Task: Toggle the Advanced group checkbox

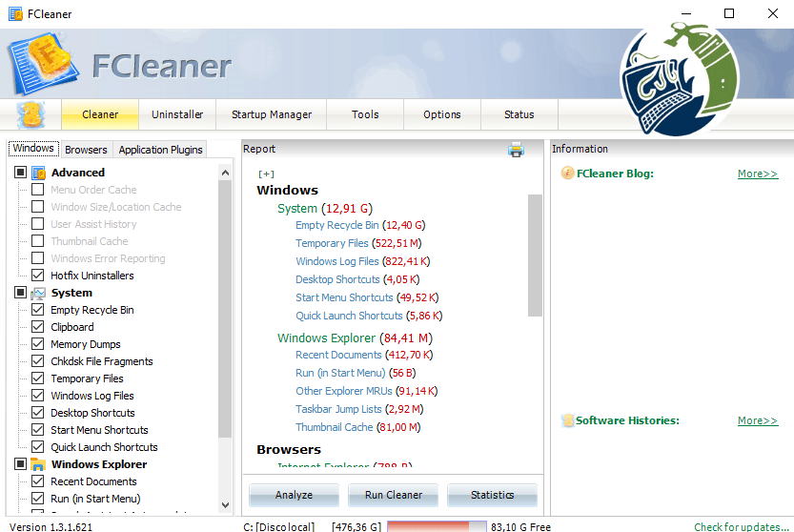Action: tap(20, 173)
